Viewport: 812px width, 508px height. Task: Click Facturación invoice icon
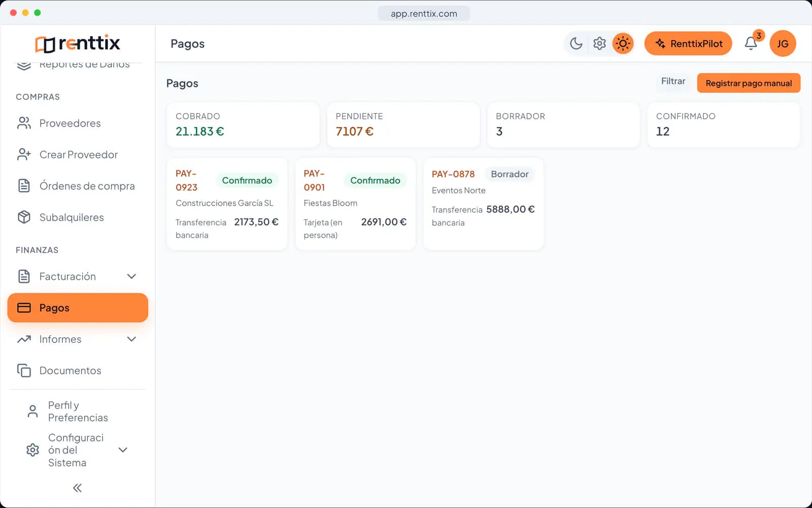point(24,276)
